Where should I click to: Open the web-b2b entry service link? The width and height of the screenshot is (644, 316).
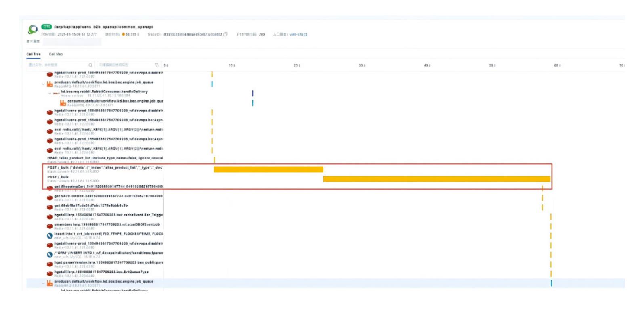click(x=296, y=34)
